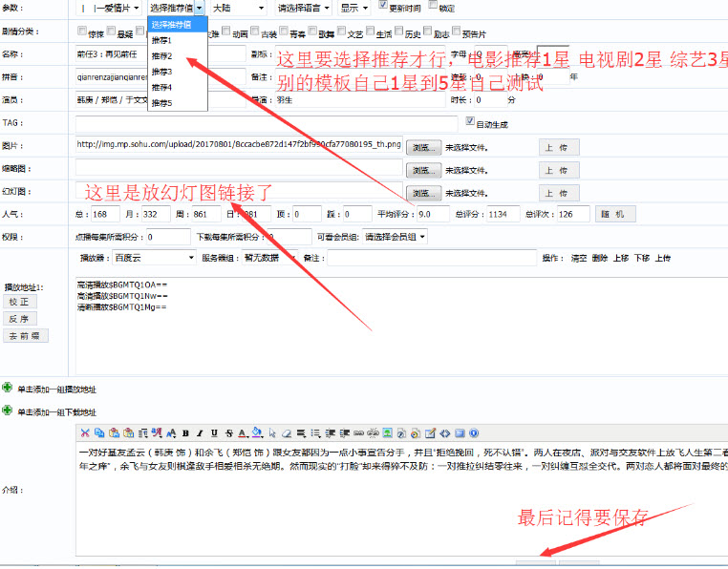The width and height of the screenshot is (728, 569).
Task: Click the Insert Image icon in editor toolbar
Action: click(387, 433)
